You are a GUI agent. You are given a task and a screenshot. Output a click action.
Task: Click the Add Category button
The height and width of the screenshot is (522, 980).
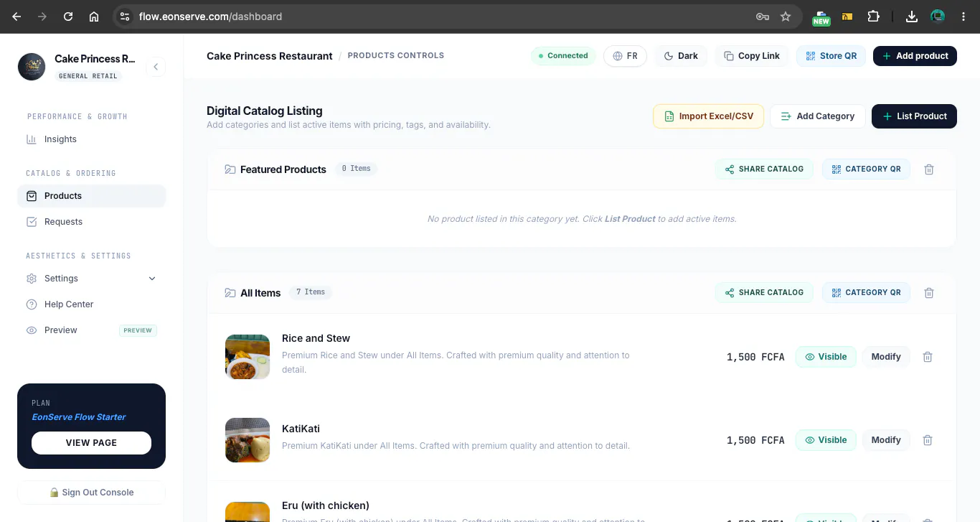tap(818, 116)
